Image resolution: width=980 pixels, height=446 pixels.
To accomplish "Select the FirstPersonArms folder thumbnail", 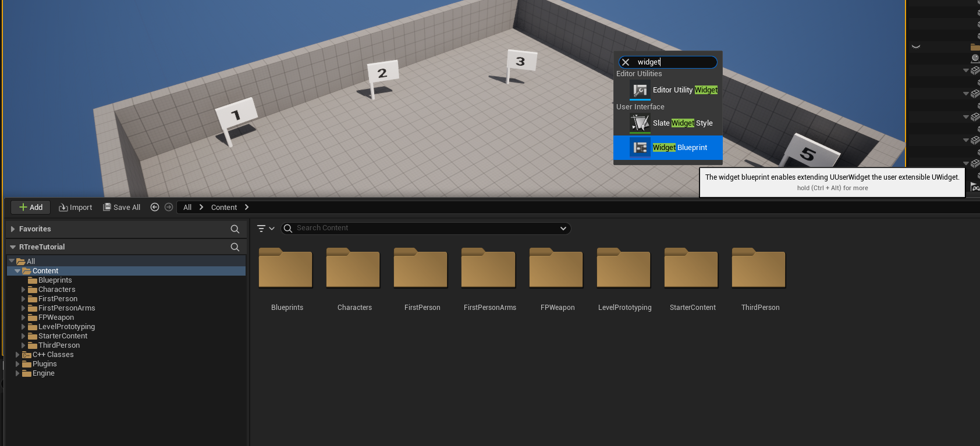I will pos(488,268).
